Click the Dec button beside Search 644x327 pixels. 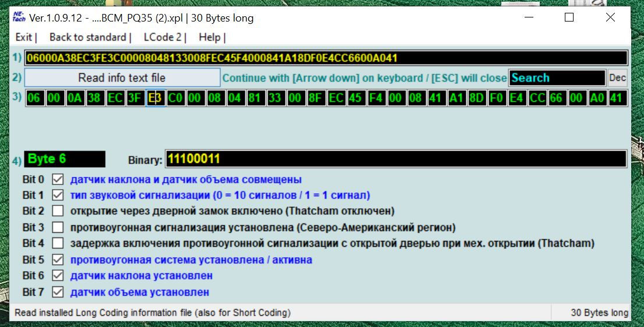pos(617,77)
